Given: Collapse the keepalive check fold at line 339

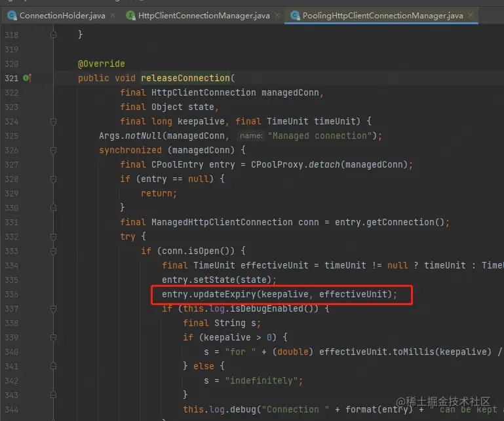Looking at the screenshot, I should 53,337.
